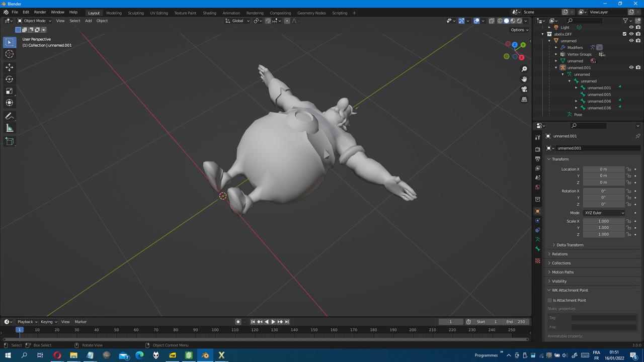
Task: Click the End frame 250 field
Action: click(x=516, y=322)
